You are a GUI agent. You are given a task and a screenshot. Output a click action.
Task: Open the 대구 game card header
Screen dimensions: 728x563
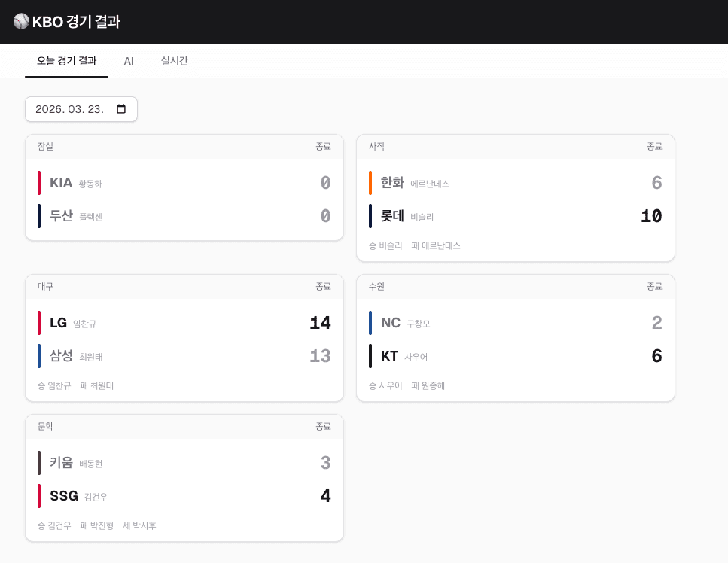click(184, 287)
